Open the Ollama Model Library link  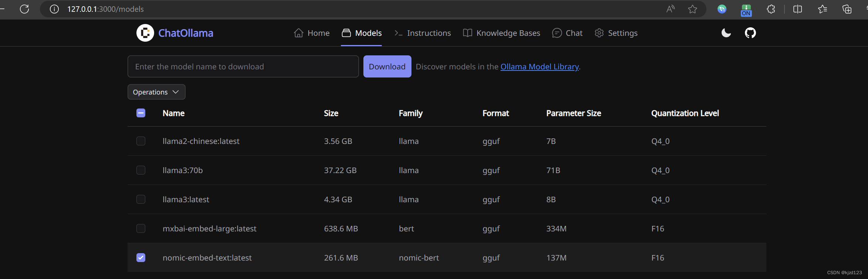[x=539, y=67]
